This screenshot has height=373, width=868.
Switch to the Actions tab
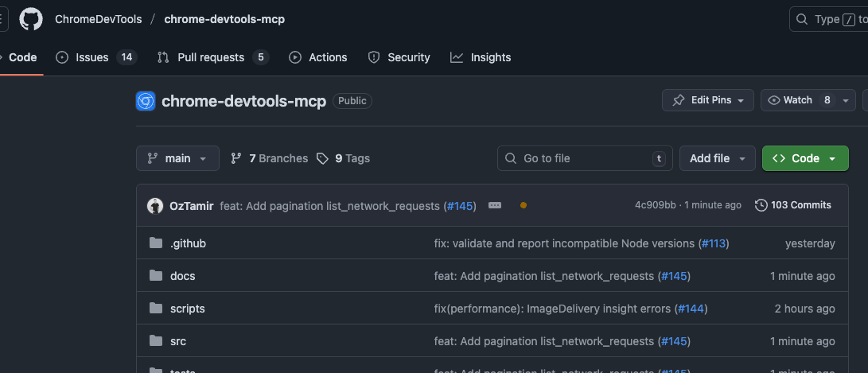pyautogui.click(x=318, y=57)
